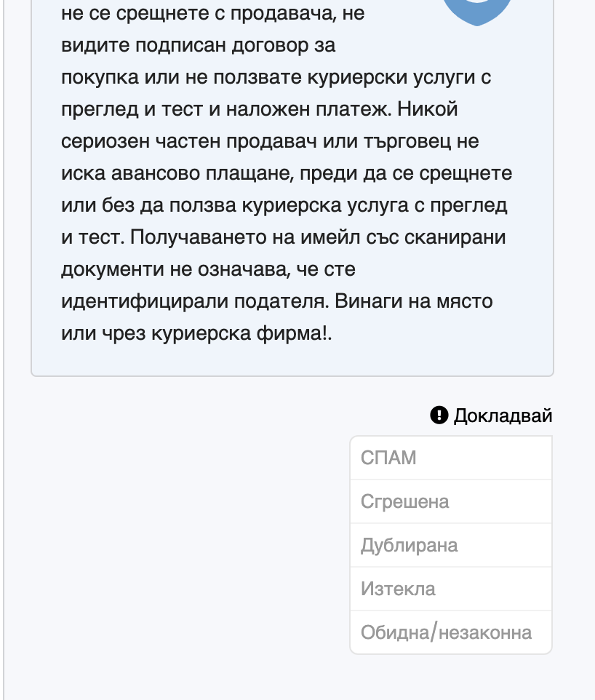595x700 pixels.
Task: Report the listing as Дублирана
Action: coord(451,546)
